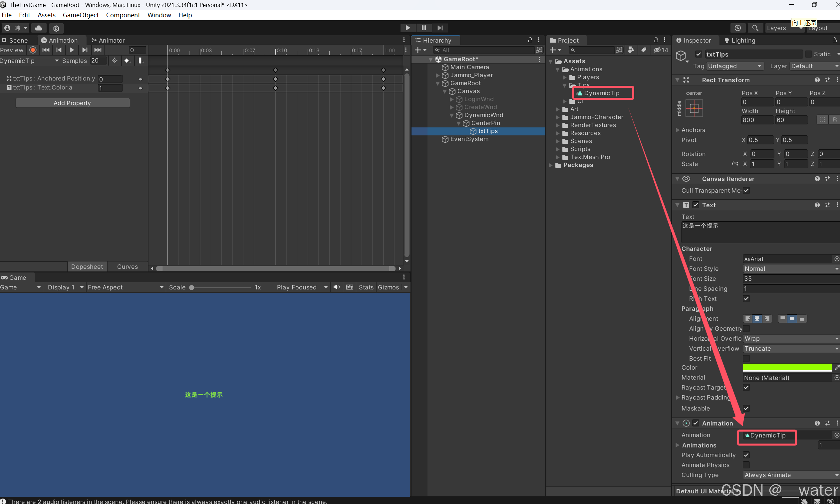The width and height of the screenshot is (840, 504).
Task: Pick color with the eyedropper icon
Action: pyautogui.click(x=837, y=368)
